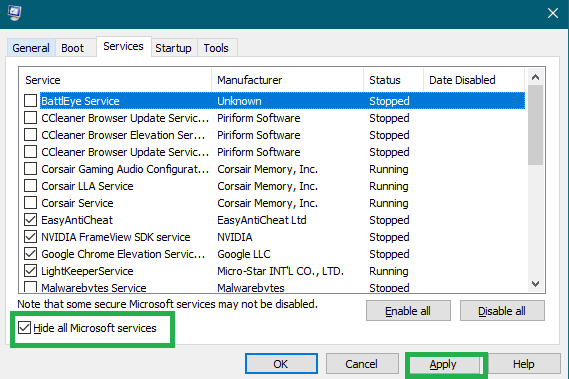
Task: Click the Disable all button
Action: coord(502,311)
